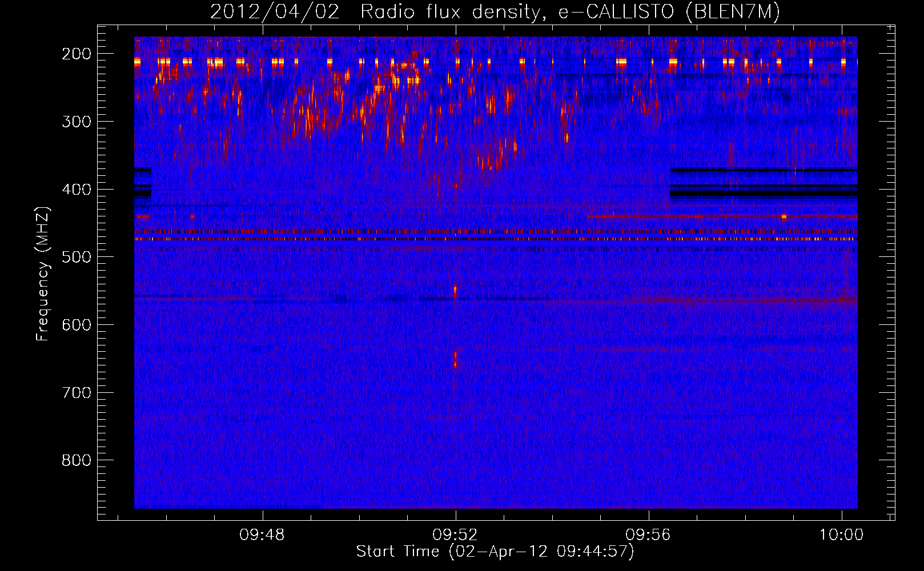Click the date "2012/04/02" in the title
924x571 pixels.
(x=275, y=11)
